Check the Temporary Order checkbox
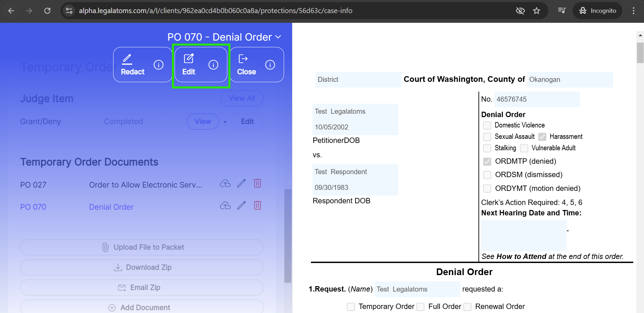The image size is (644, 313). [351, 307]
